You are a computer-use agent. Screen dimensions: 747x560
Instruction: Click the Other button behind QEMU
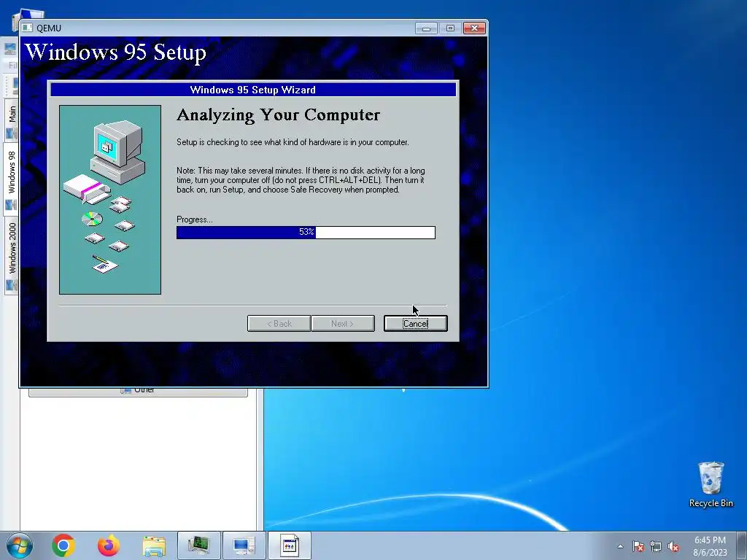point(138,391)
